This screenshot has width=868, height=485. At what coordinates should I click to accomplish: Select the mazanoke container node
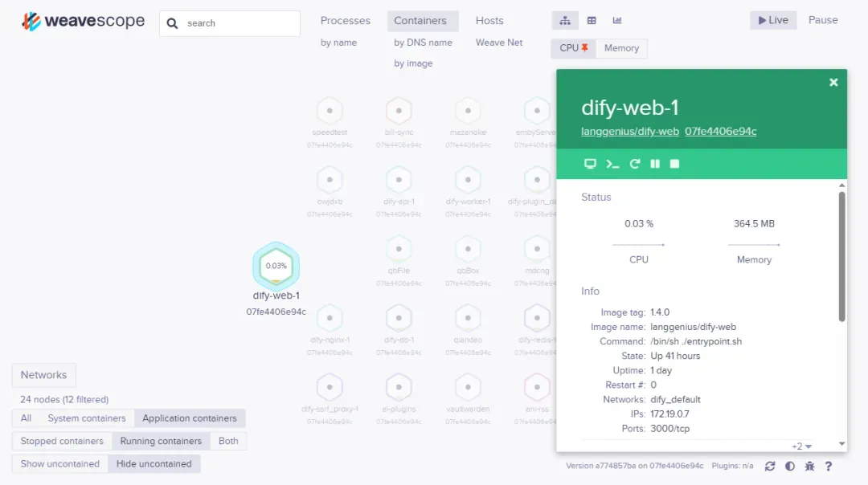point(468,111)
